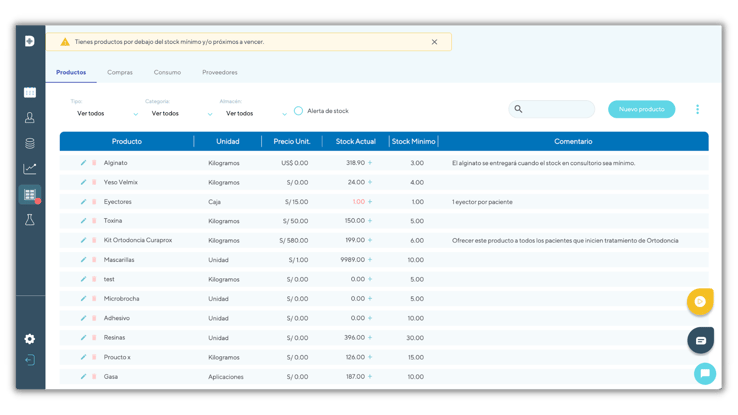Open the teal chat bubble button
738x415 pixels.
(705, 374)
